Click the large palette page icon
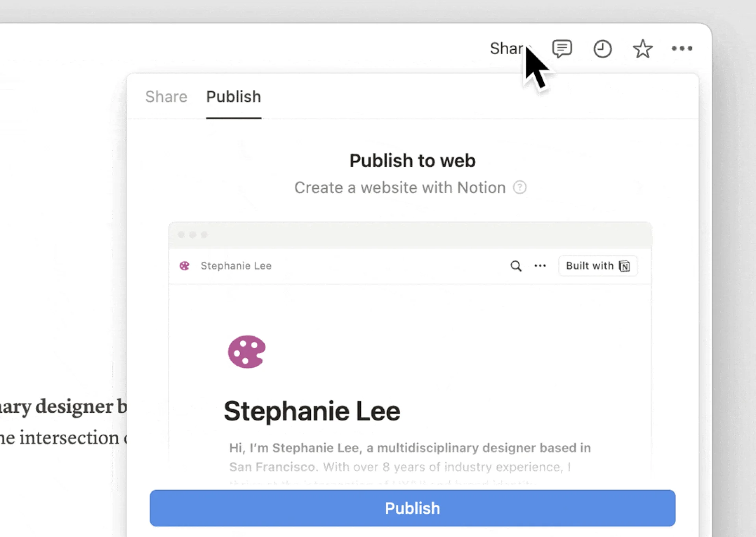The image size is (756, 537). pos(246,352)
